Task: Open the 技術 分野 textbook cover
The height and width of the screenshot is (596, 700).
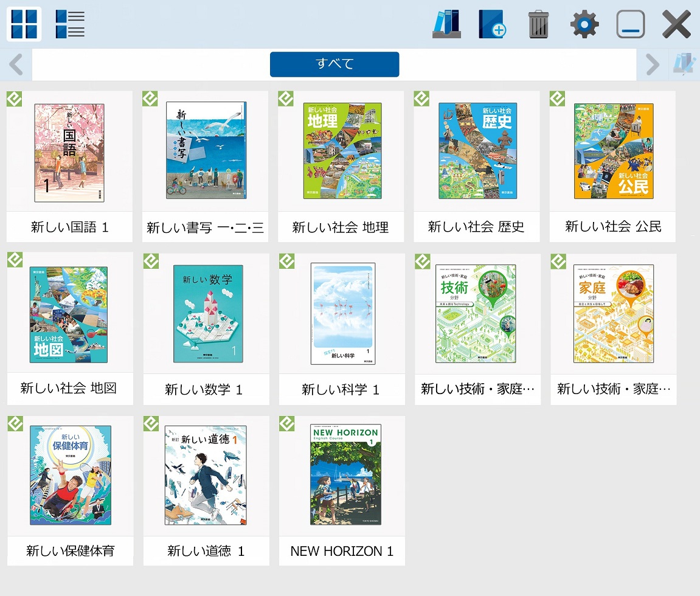Action: (x=476, y=313)
